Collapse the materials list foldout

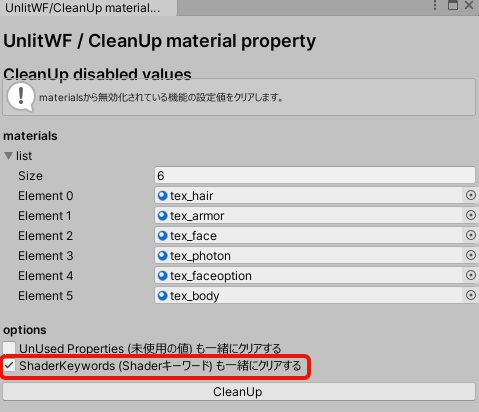(8, 156)
